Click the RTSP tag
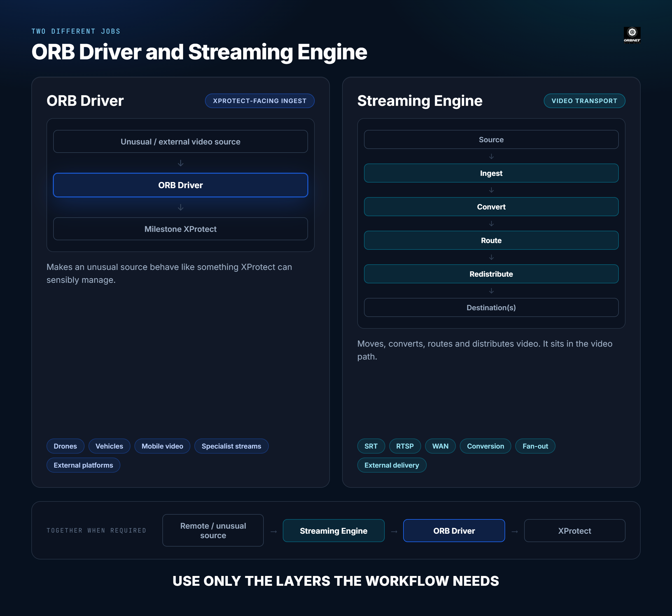Image resolution: width=672 pixels, height=616 pixels. 405,446
